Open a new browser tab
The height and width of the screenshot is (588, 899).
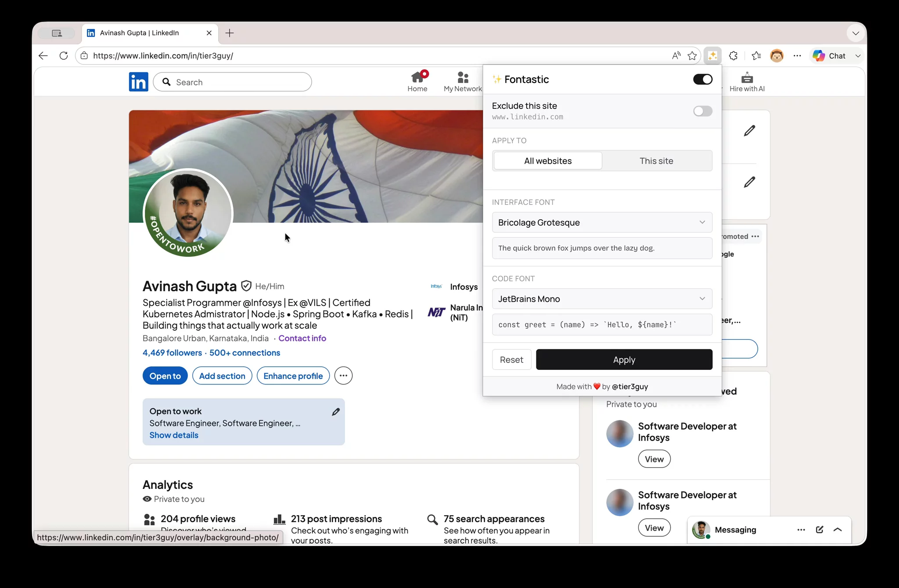coord(230,33)
